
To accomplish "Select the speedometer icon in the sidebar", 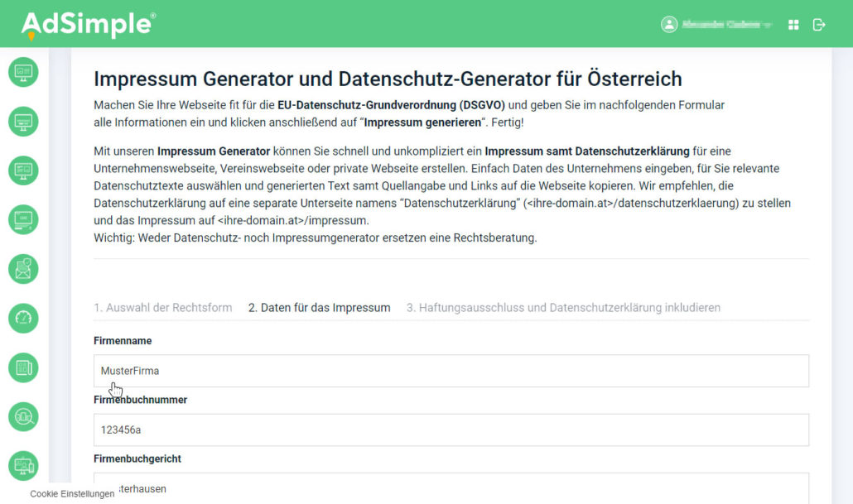I will point(22,318).
